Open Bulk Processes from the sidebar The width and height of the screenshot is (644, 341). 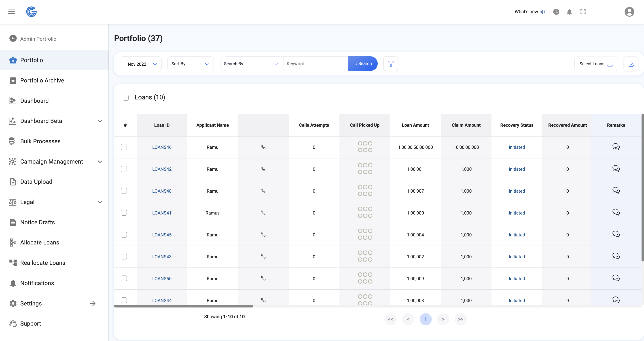[x=40, y=141]
